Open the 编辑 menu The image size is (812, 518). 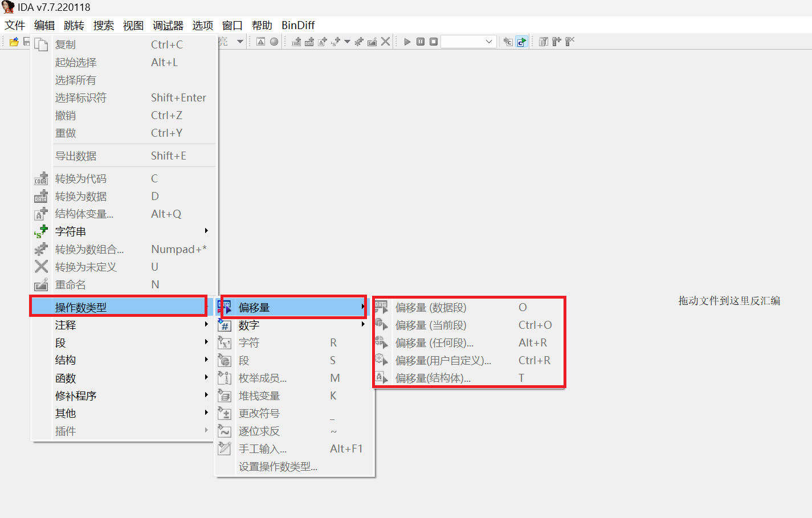pos(44,25)
